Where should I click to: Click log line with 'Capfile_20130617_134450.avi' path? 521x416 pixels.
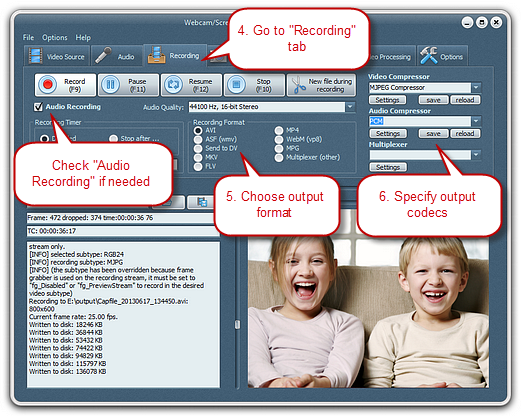tap(109, 301)
